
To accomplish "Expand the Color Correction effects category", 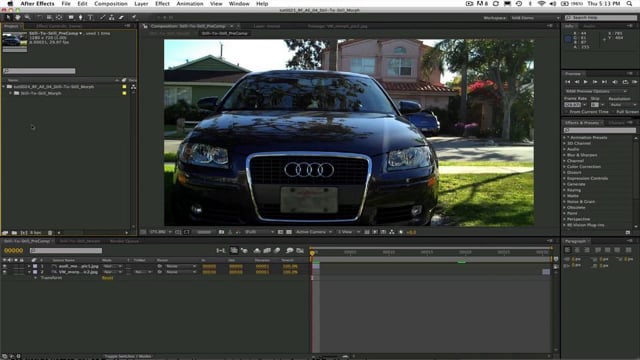I will point(564,167).
